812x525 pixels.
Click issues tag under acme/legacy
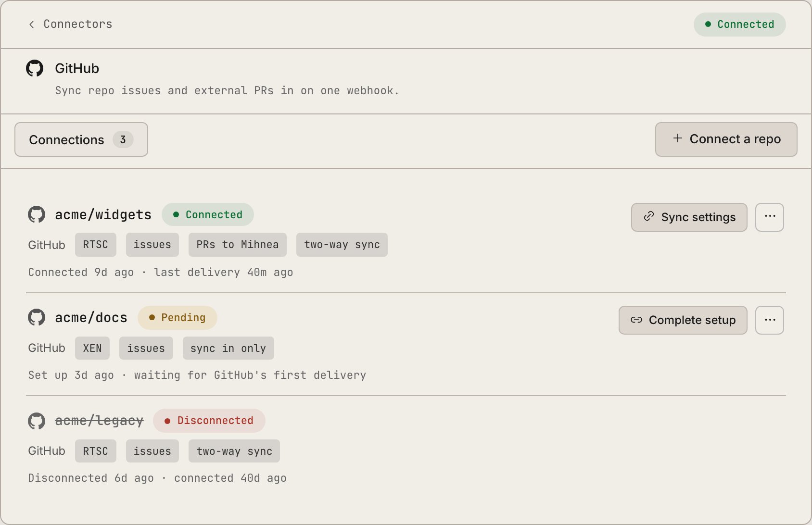[x=152, y=451]
